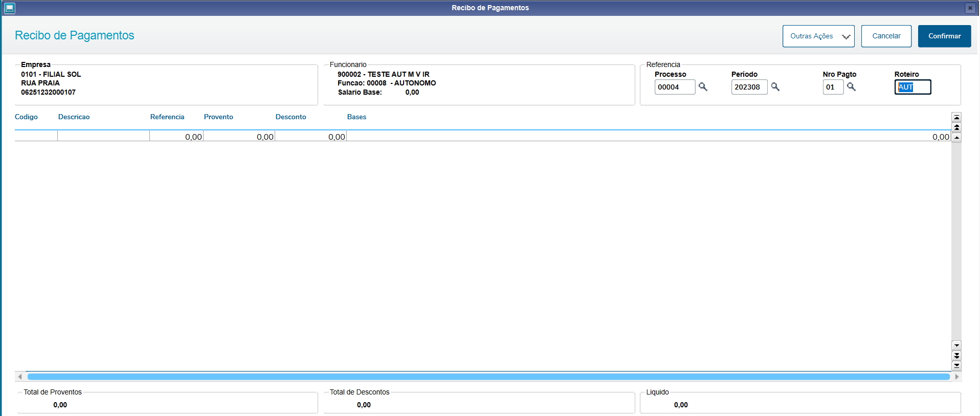
Task: Select the empty Descricao cell in the grid row
Action: [103, 136]
